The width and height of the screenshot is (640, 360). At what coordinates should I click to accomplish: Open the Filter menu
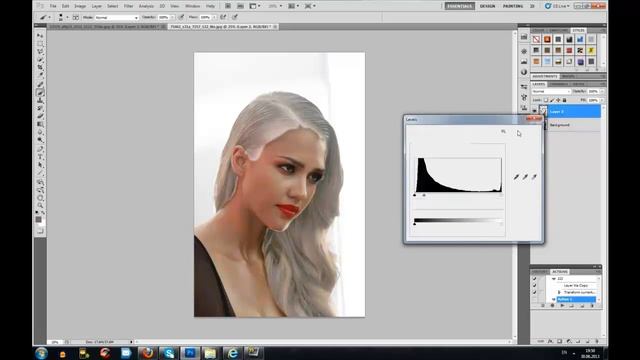coord(129,6)
